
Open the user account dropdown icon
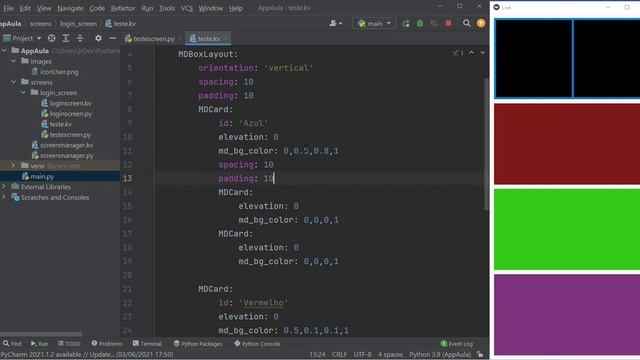(336, 24)
